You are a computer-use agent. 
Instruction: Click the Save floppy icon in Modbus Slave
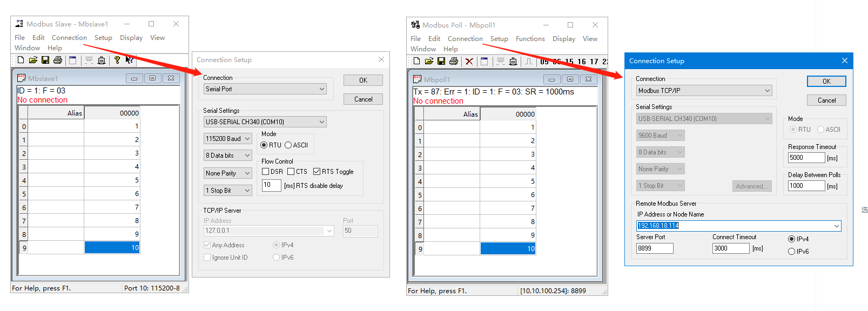tap(45, 60)
